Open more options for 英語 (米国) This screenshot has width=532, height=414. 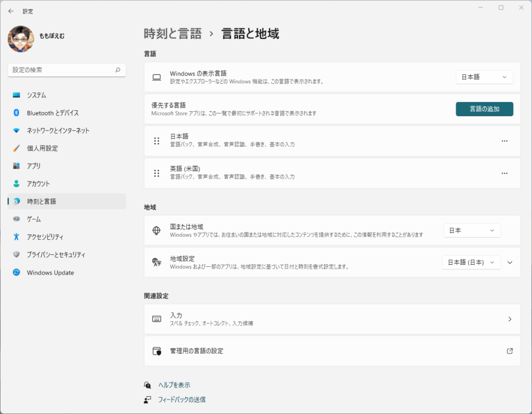coord(504,173)
